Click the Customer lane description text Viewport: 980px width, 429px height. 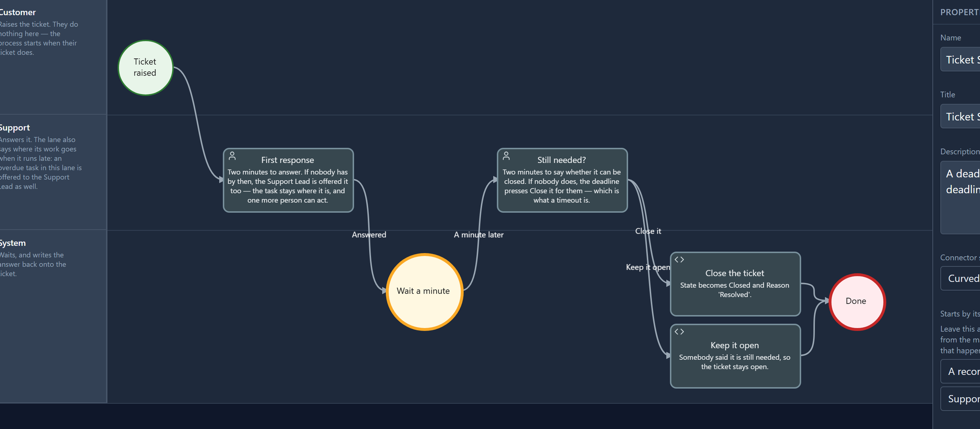(x=39, y=38)
